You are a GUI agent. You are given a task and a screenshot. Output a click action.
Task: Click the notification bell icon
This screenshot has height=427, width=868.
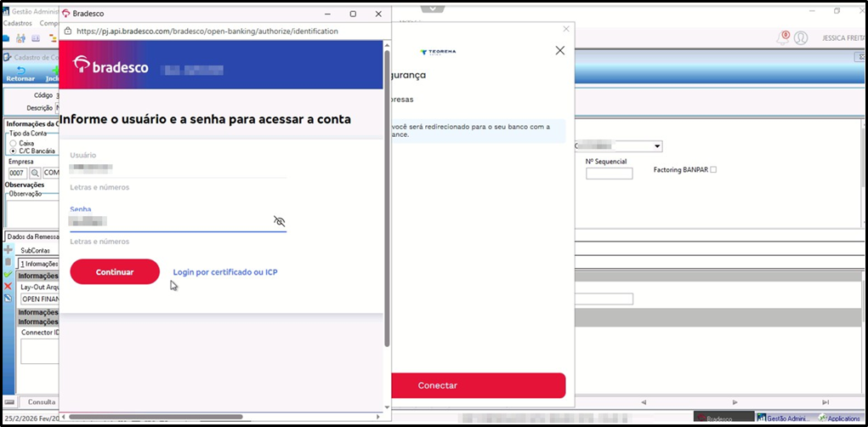(782, 38)
